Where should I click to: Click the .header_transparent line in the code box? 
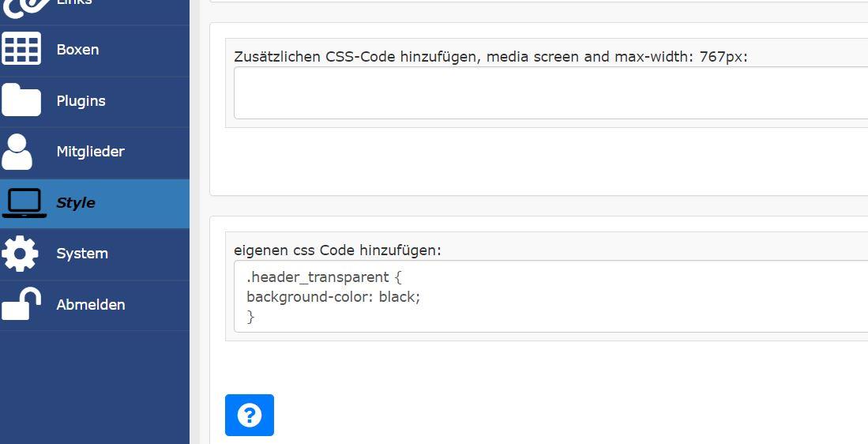click(324, 277)
